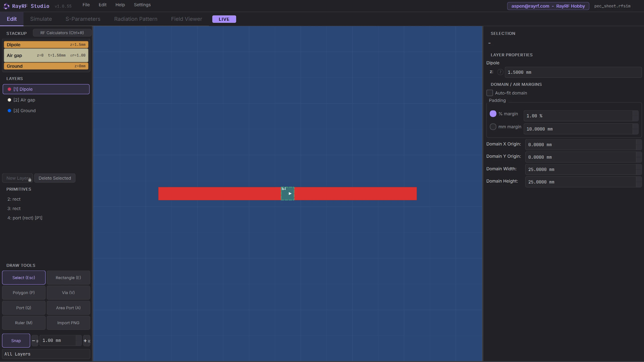Select the mm margin radio button

493,127
